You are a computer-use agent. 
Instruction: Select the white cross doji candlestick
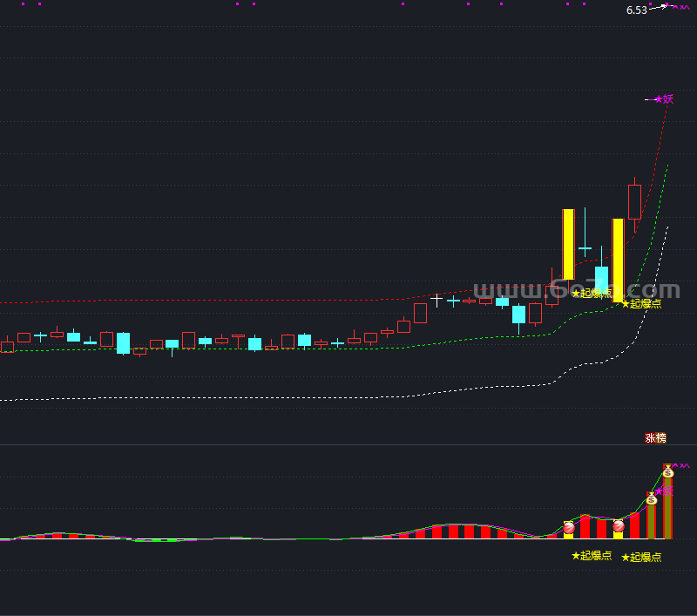point(436,300)
